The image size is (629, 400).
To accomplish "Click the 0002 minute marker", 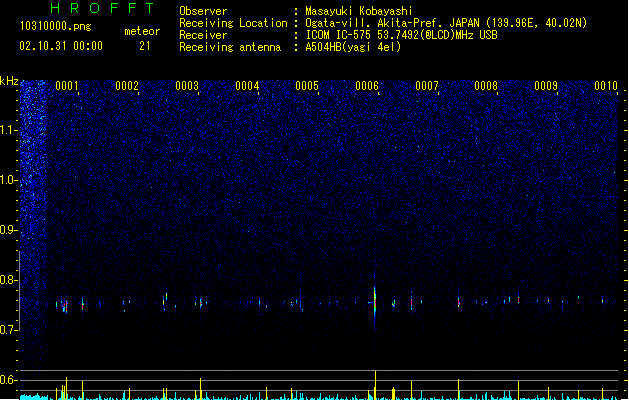I will (127, 86).
